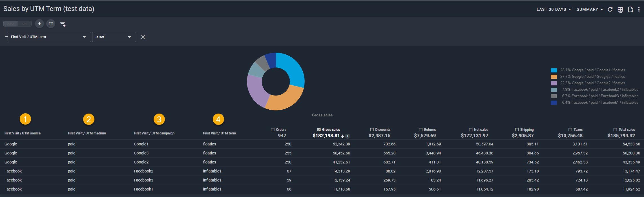
Task: Open the three-dot more options menu
Action: click(x=639, y=10)
